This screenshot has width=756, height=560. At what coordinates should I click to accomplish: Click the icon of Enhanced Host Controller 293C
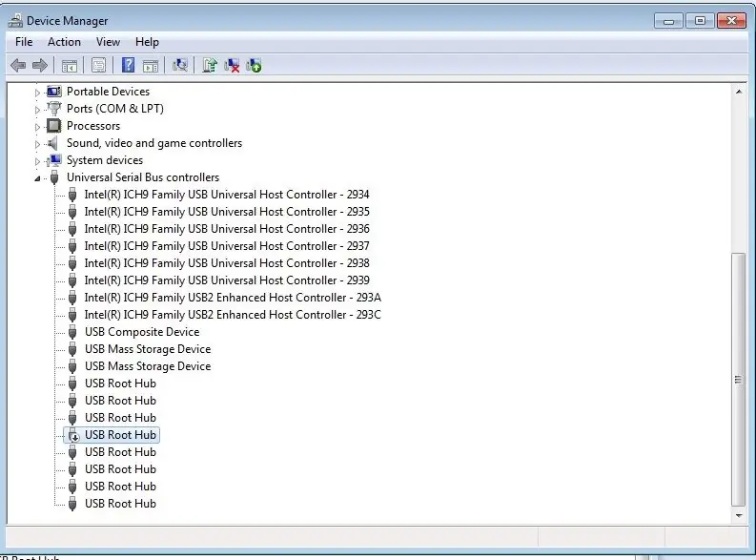pos(72,315)
